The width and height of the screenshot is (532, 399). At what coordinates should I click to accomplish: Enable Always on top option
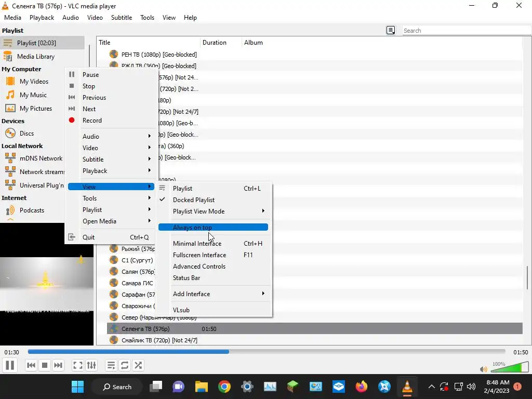tap(214, 228)
